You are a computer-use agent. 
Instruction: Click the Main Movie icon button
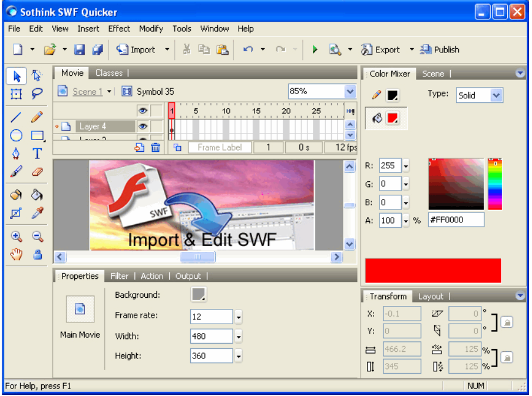coord(80,309)
